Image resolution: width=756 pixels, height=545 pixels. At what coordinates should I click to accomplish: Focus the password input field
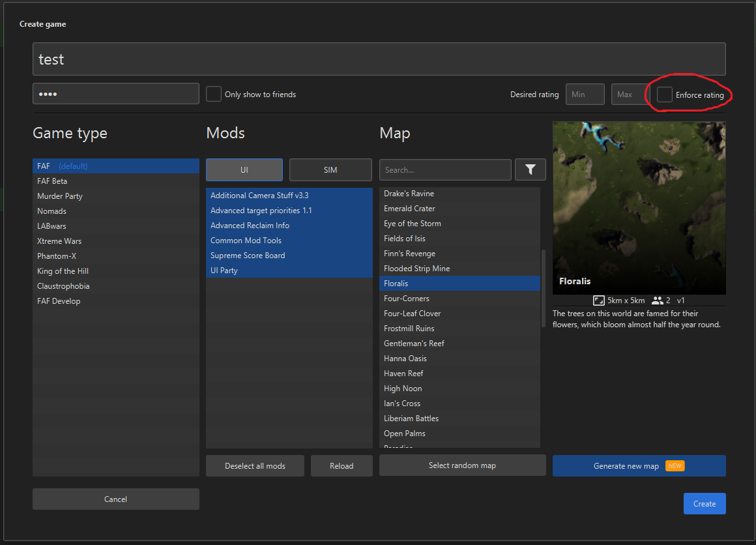[116, 94]
